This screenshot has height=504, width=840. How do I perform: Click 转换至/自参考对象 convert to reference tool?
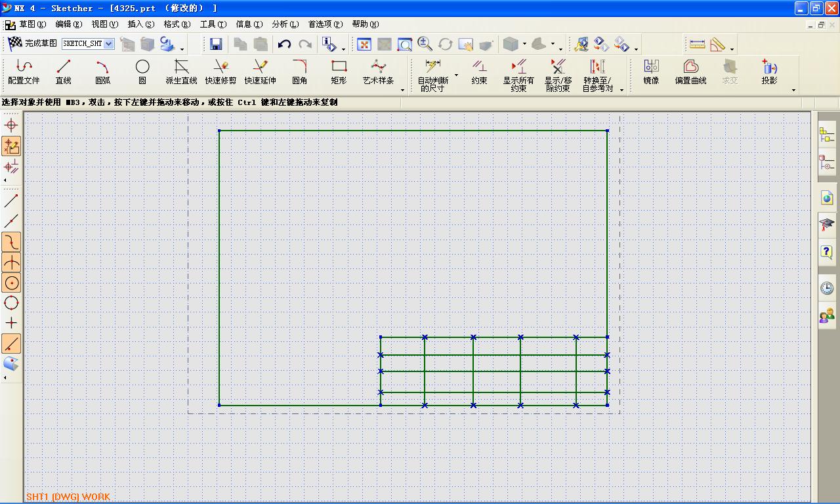point(598,75)
